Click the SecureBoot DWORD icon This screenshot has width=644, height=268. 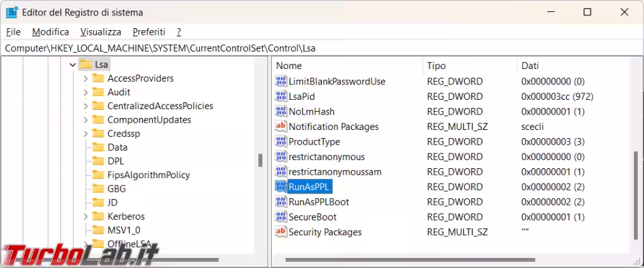click(281, 216)
